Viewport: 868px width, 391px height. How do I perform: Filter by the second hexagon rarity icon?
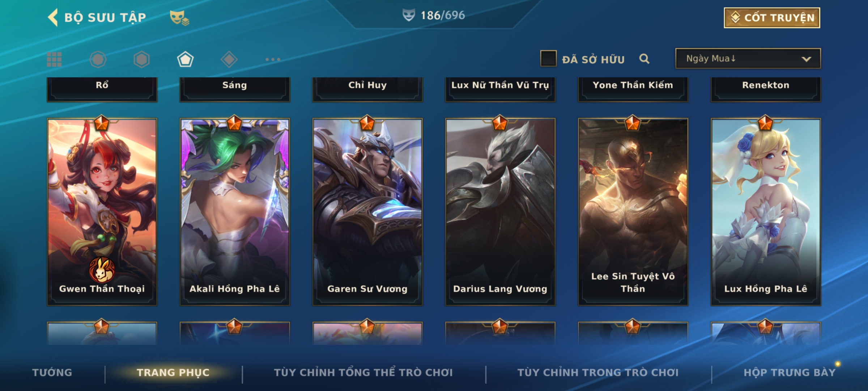(x=141, y=59)
